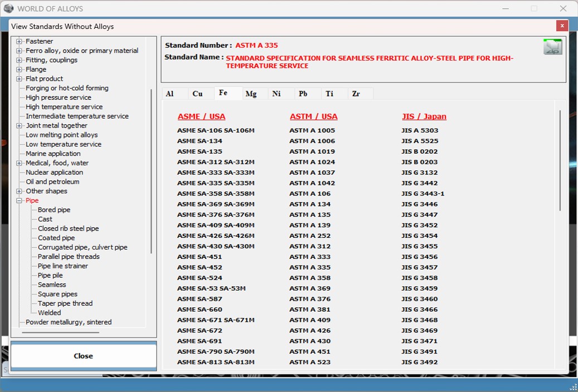Select High temperature service
The width and height of the screenshot is (578, 392).
[x=64, y=107]
